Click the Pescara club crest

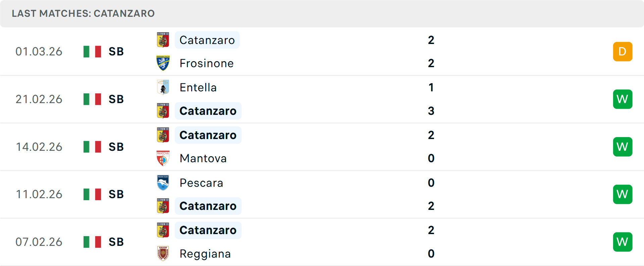[163, 183]
